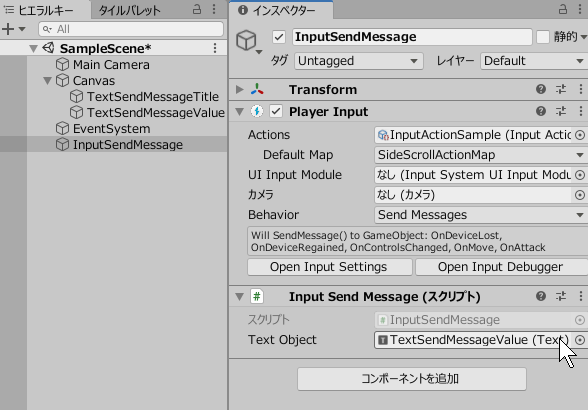Switch to the タイルパレット tab
Viewport: 588px width, 410px height.
tap(129, 10)
